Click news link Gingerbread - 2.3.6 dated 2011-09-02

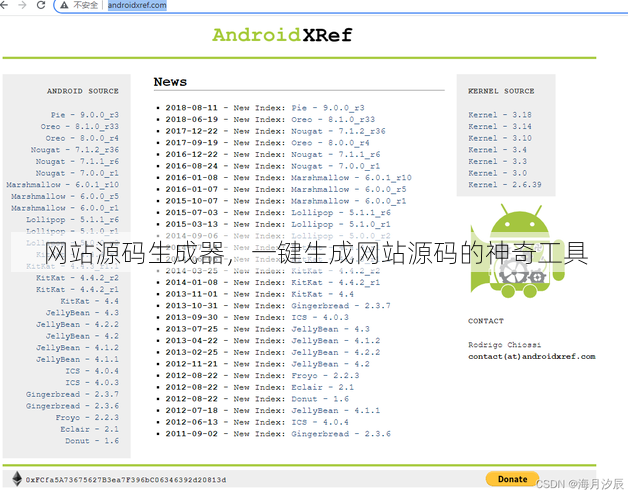[340, 434]
